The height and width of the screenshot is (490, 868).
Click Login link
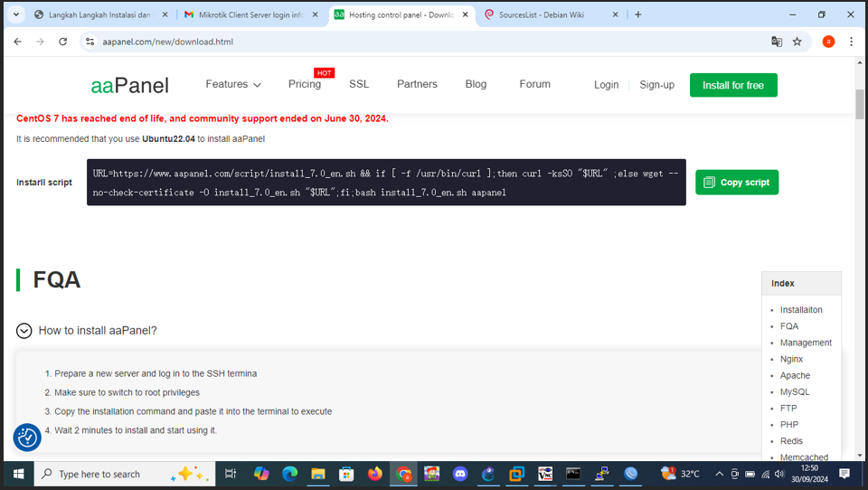tap(606, 85)
